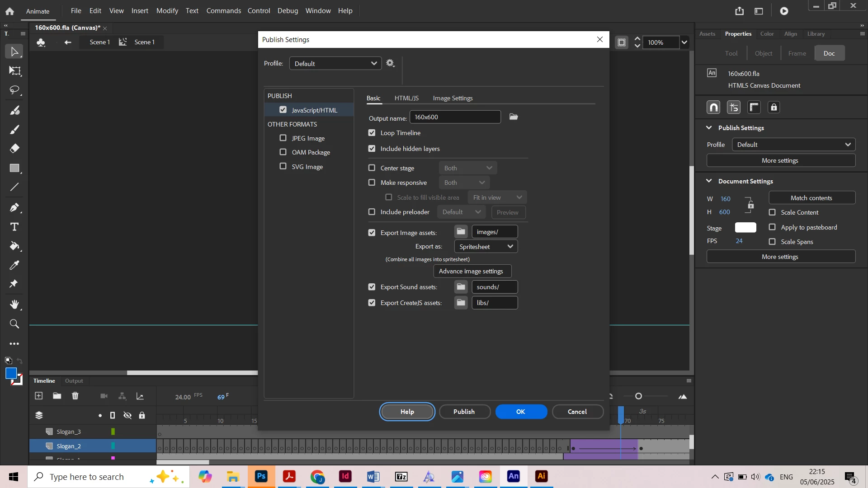Viewport: 868px width, 488px height.
Task: Open the Profile dropdown in Publish Settings
Action: click(x=335, y=64)
